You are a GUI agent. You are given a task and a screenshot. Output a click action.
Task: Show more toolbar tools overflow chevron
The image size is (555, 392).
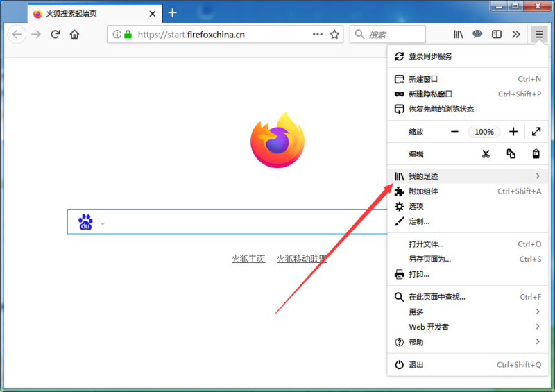(x=516, y=35)
